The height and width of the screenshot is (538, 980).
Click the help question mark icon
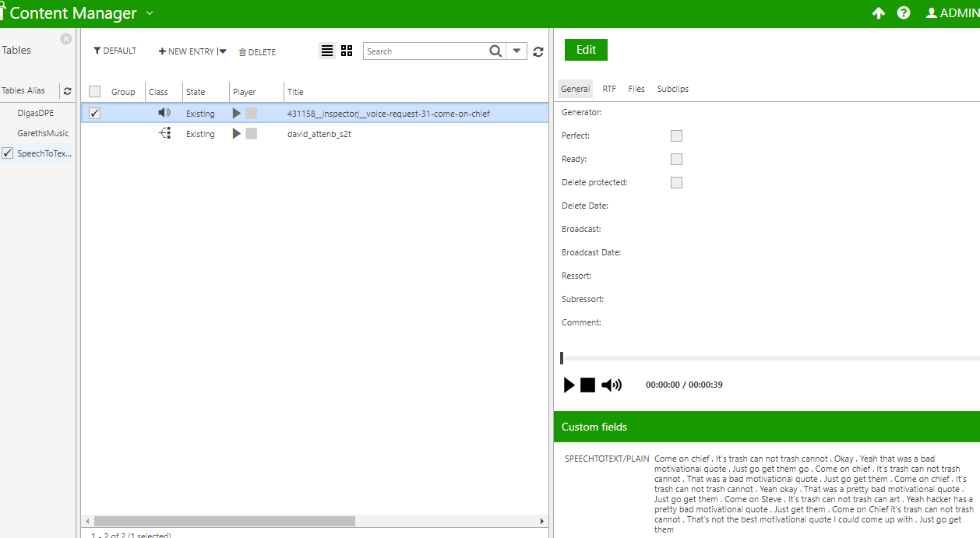tap(904, 13)
